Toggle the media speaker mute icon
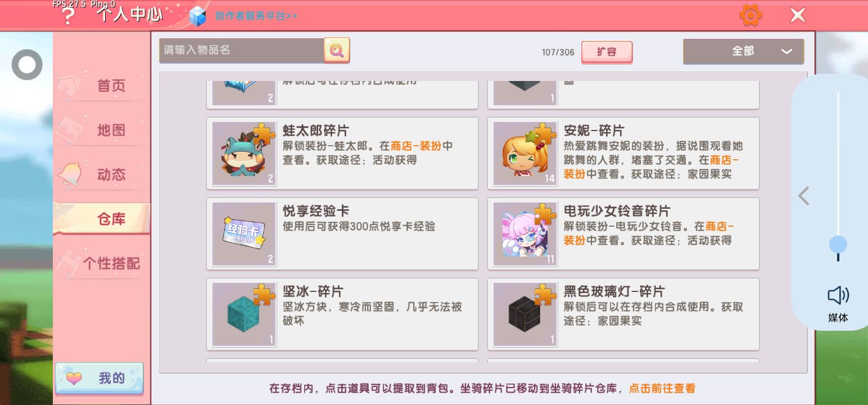Image resolution: width=868 pixels, height=405 pixels. click(838, 296)
